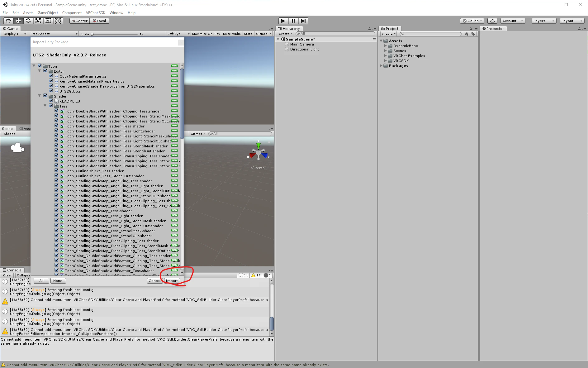Open the Layout dropdown

(572, 21)
